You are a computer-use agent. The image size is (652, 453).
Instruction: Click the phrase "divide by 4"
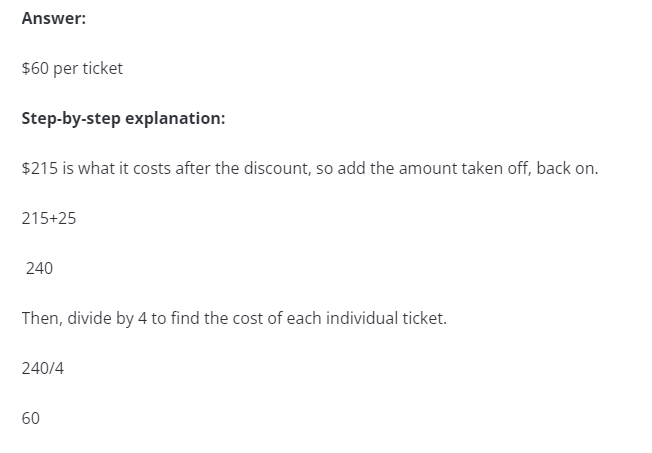[107, 319]
